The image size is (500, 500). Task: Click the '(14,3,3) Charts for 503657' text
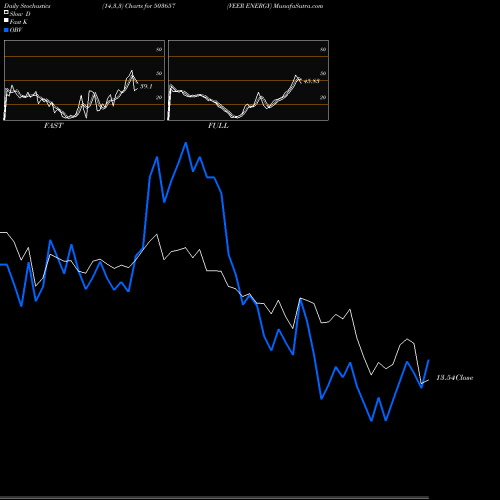(x=139, y=6)
